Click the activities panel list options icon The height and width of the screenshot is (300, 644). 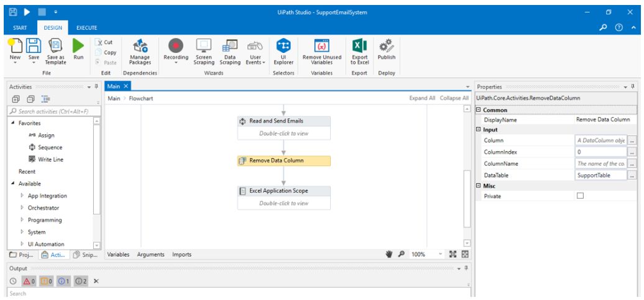[x=45, y=99]
